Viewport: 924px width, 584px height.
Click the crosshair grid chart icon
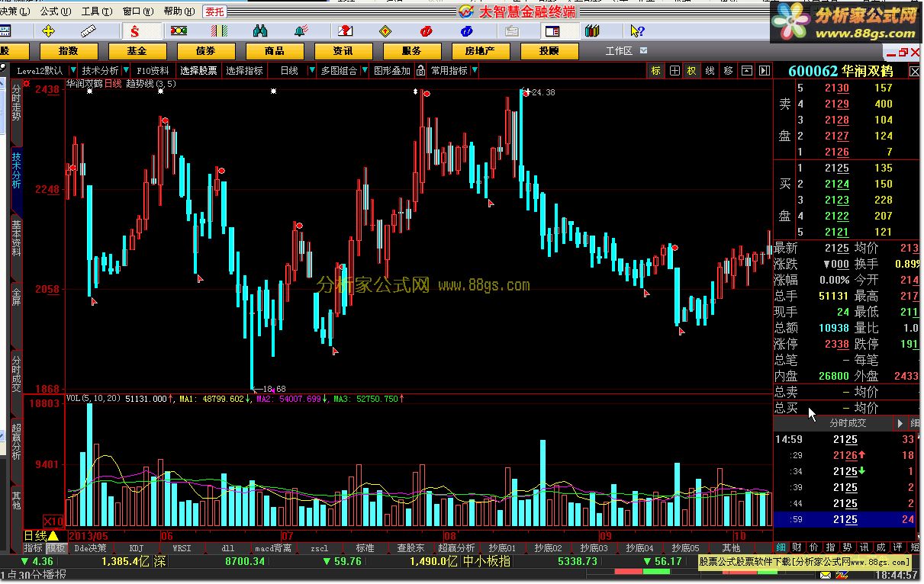tap(674, 70)
